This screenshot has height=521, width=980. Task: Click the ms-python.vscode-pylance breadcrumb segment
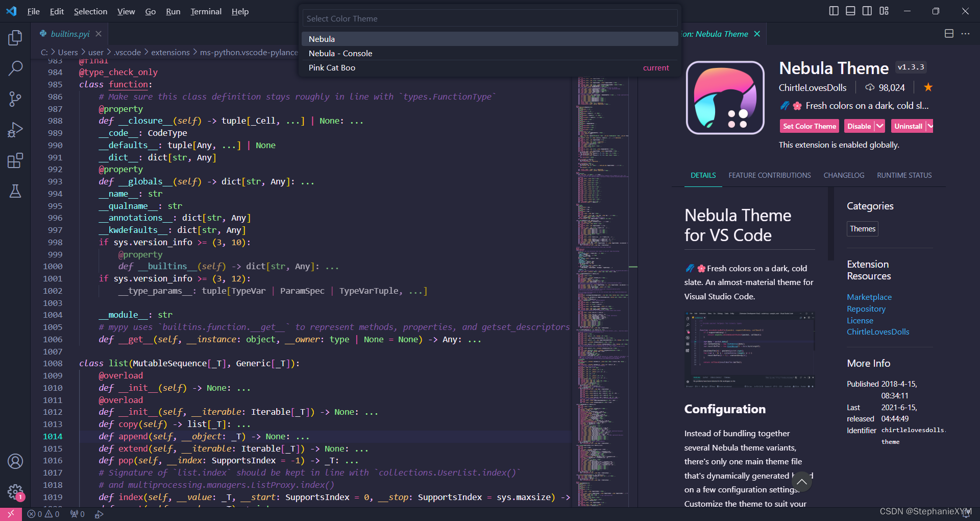click(249, 52)
